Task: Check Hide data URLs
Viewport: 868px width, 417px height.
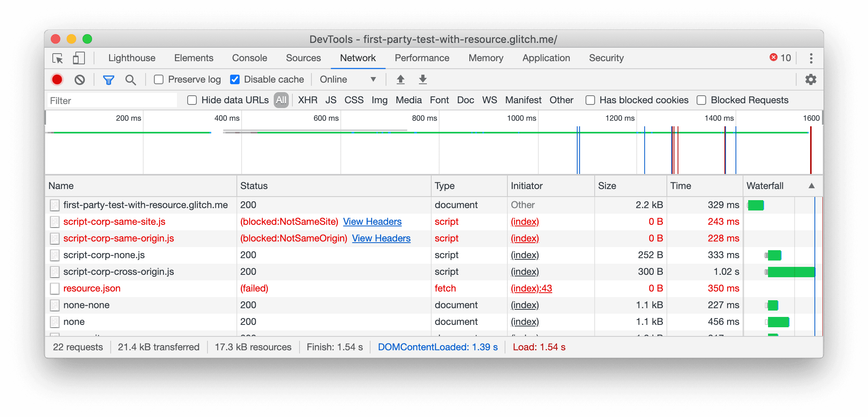Action: pyautogui.click(x=192, y=100)
